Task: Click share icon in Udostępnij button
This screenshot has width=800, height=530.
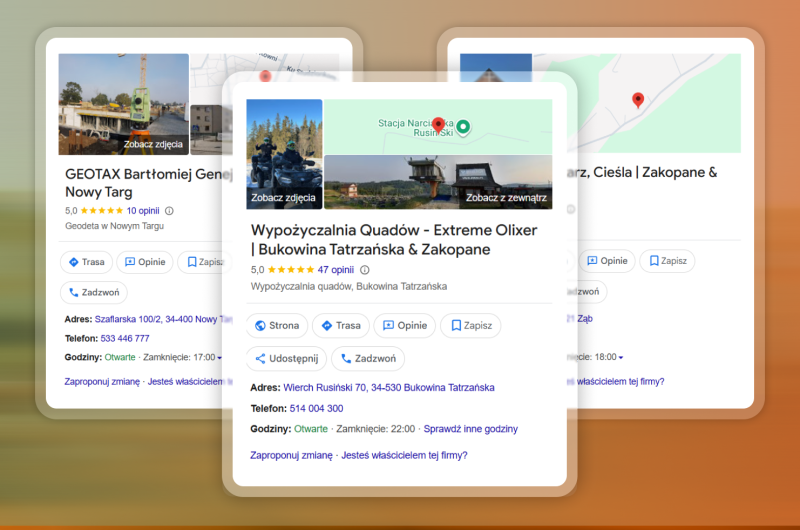Action: (x=260, y=359)
